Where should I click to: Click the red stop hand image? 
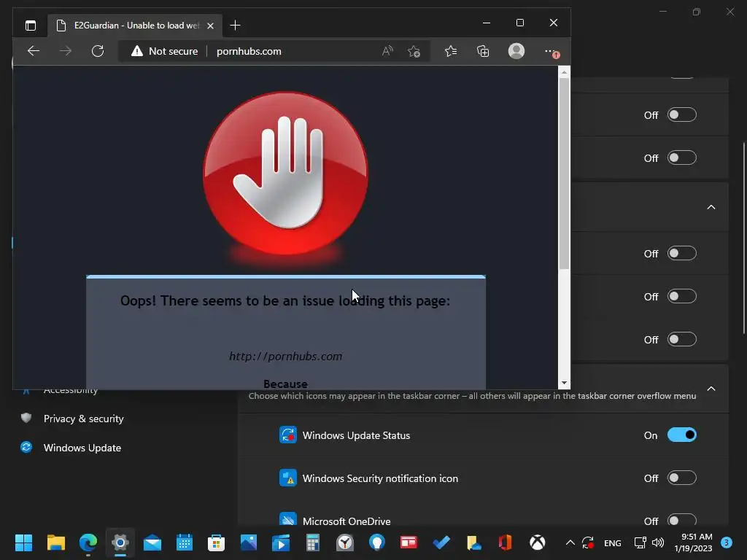pyautogui.click(x=285, y=174)
